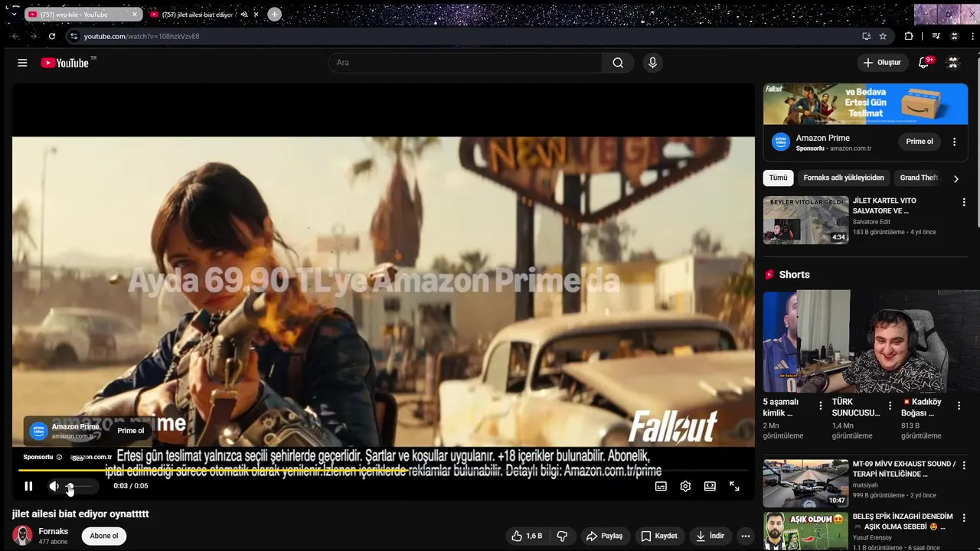Click Prime ol in the video overlay
Screen dimensions: 980x551
[x=131, y=431]
